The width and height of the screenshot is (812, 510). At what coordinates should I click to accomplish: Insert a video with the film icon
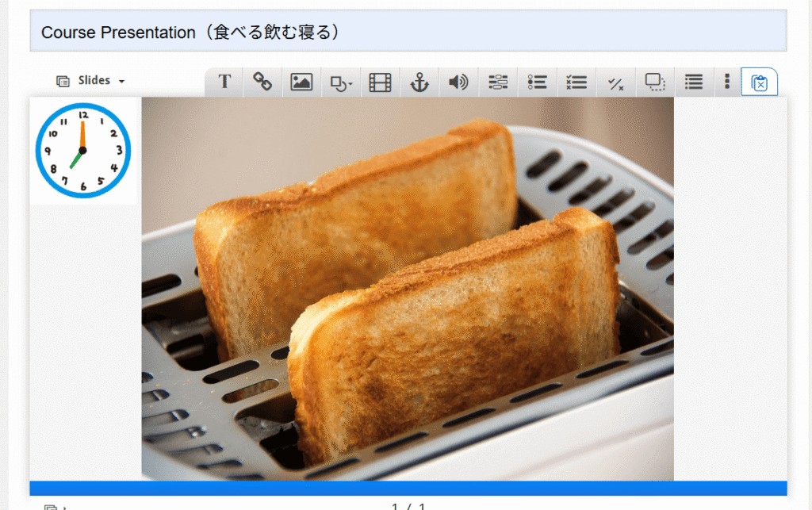tap(381, 82)
